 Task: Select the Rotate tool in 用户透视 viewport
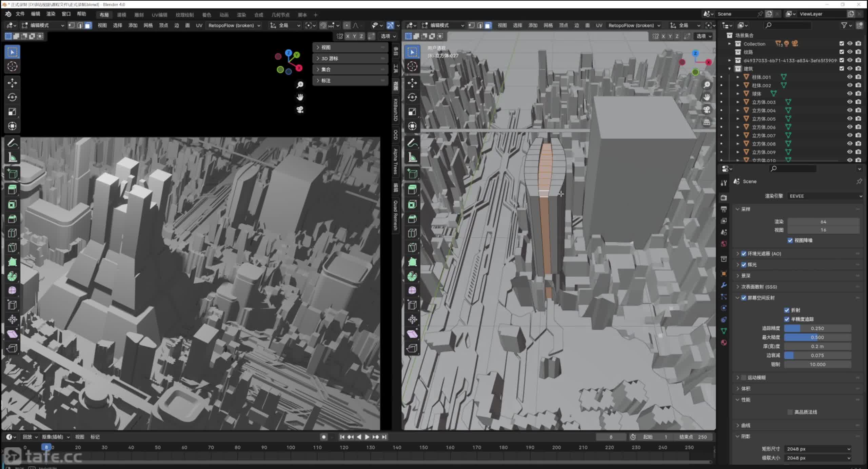pos(412,97)
